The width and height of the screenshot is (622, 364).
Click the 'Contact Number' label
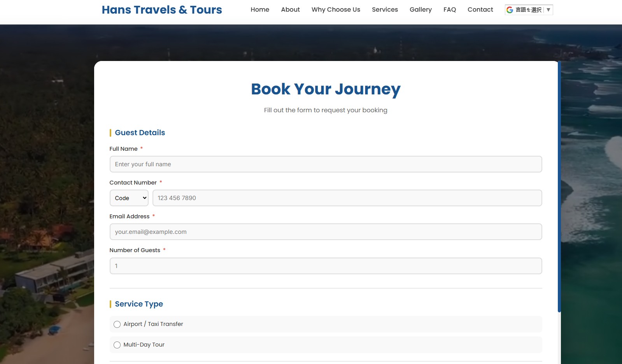[133, 183]
